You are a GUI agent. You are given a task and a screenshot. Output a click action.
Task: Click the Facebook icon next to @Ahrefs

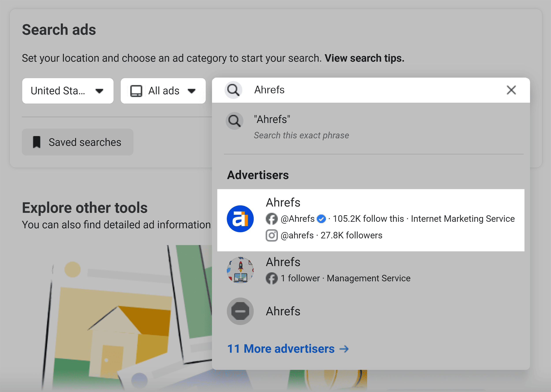[x=272, y=219]
